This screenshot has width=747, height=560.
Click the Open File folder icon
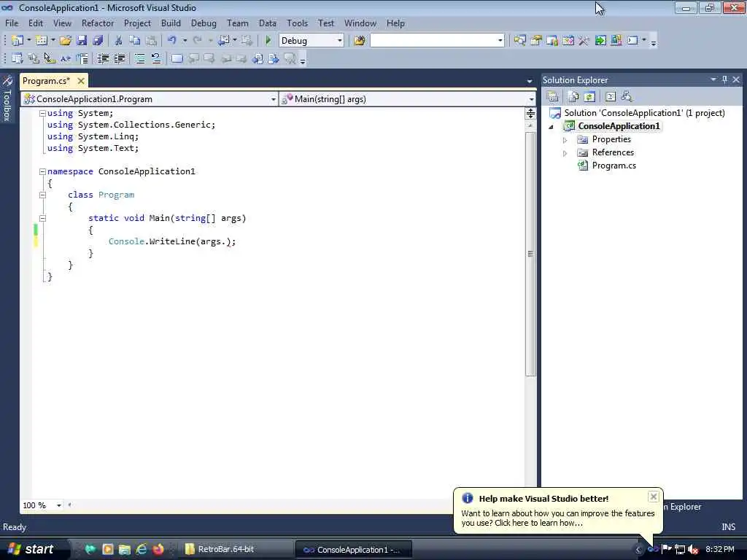point(66,41)
